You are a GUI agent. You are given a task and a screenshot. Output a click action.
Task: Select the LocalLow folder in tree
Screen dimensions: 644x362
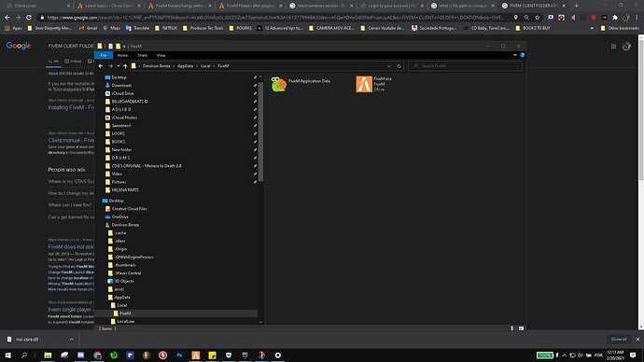(126, 321)
